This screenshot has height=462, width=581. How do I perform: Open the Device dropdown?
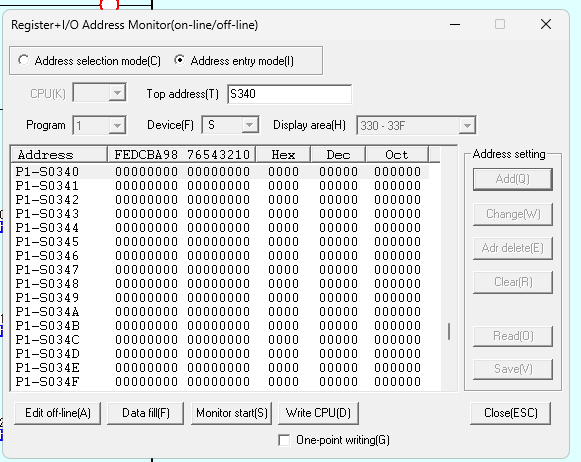click(x=230, y=125)
